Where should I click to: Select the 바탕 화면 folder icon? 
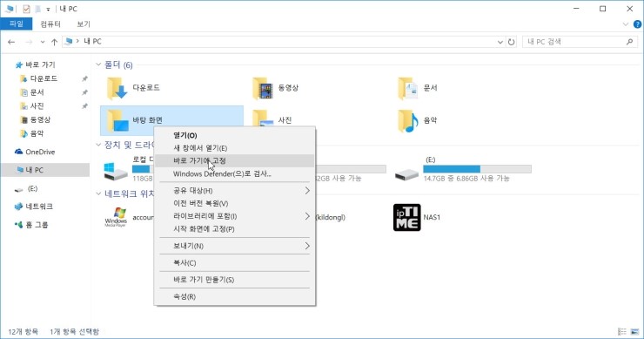[x=117, y=120]
